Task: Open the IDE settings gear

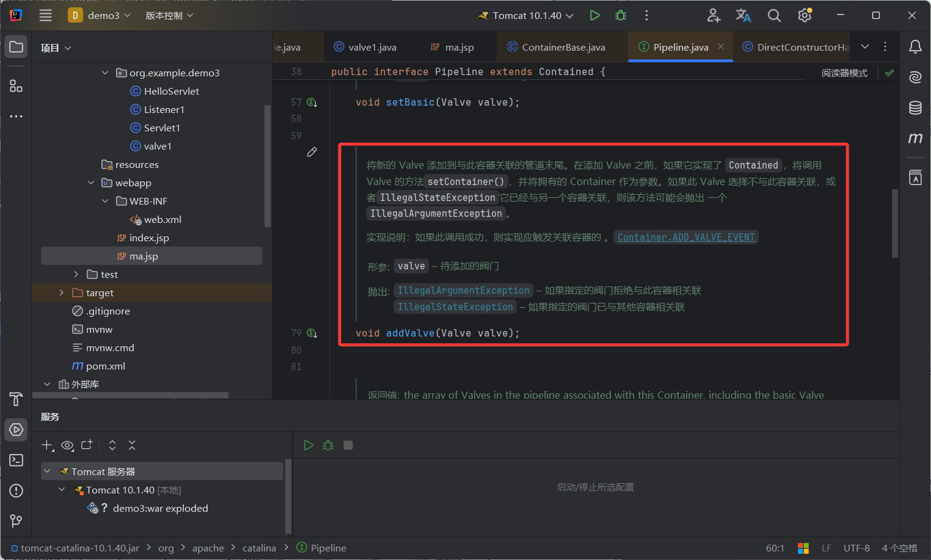Action: pos(805,16)
